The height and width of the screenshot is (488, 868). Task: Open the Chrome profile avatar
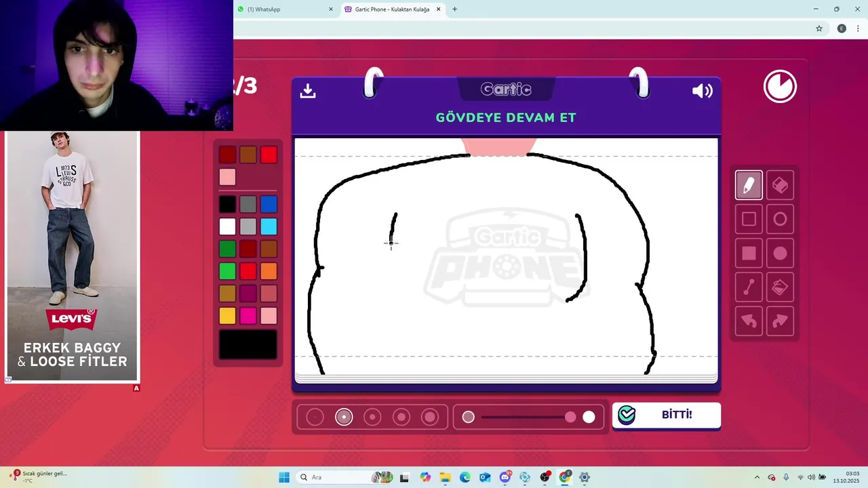(x=842, y=28)
